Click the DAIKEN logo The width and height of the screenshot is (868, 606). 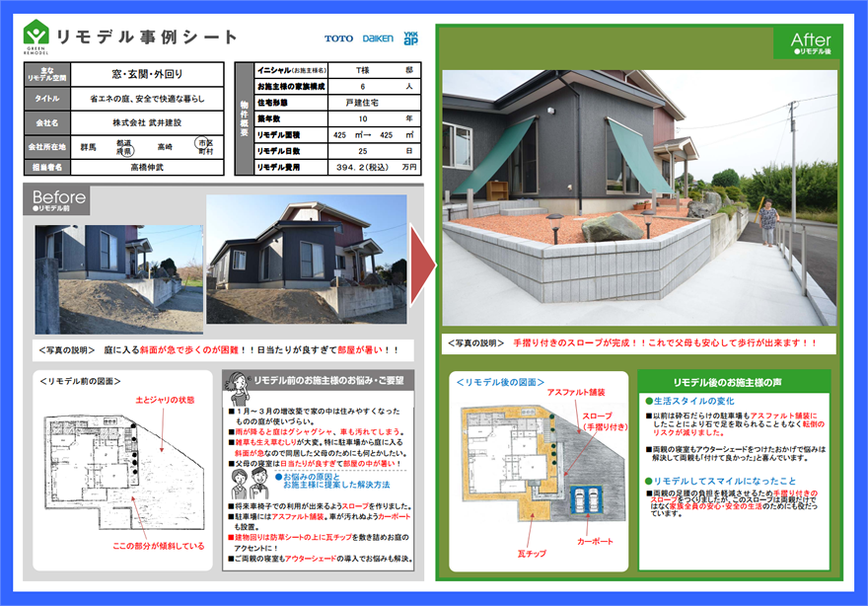point(377,39)
